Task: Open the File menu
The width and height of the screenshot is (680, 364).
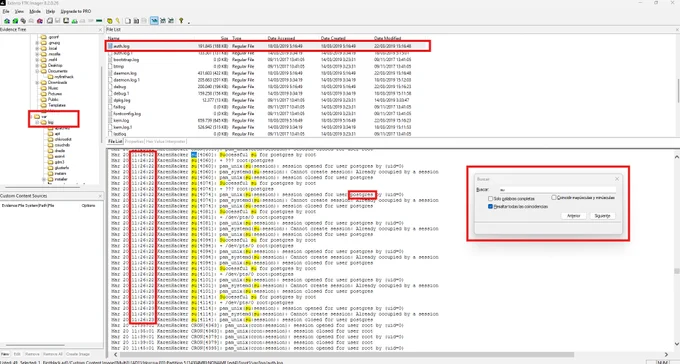Action: tap(6, 11)
